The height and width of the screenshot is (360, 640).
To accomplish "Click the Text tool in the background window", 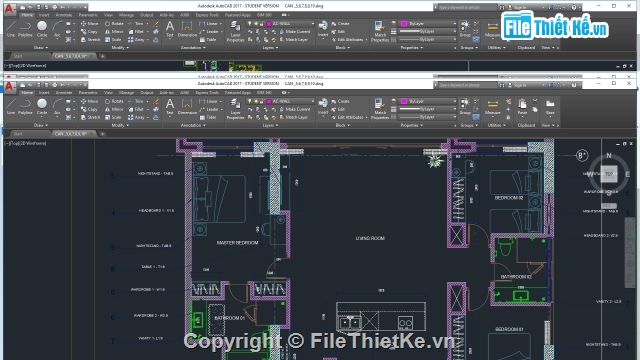I will pyautogui.click(x=170, y=29).
